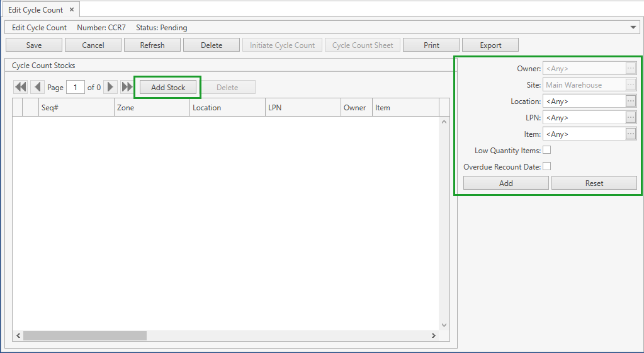
Task: Save the cycle count
Action: 34,45
